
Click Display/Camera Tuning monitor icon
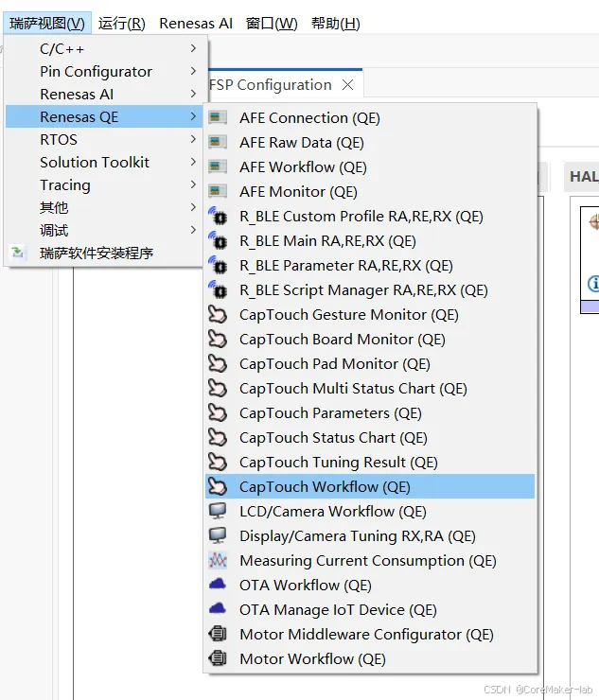(x=218, y=535)
